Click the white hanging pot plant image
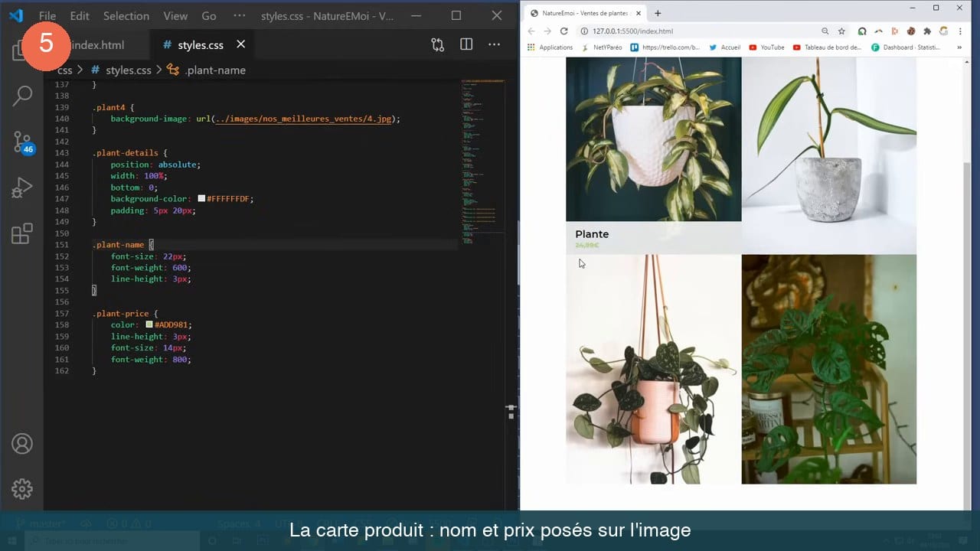The width and height of the screenshot is (980, 551). [653, 139]
